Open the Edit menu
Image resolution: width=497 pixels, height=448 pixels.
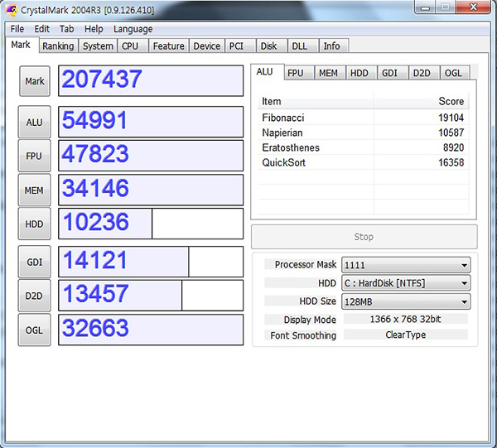[x=42, y=29]
